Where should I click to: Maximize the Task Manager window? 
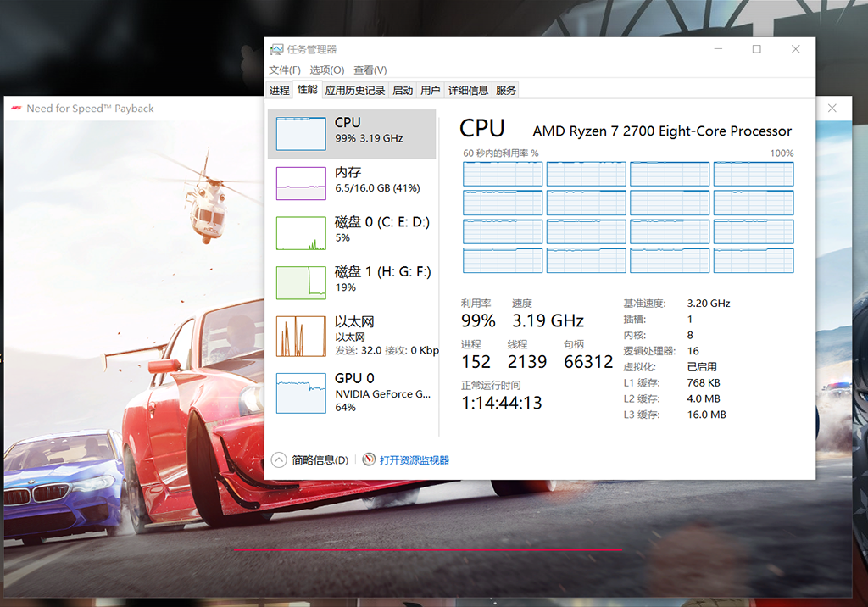[x=757, y=48]
